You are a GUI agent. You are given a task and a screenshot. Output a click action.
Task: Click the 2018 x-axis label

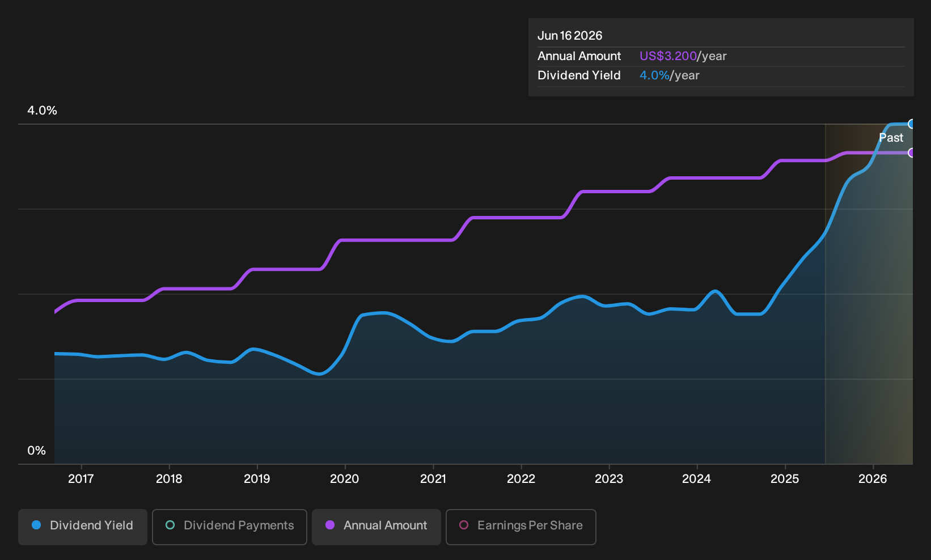(169, 479)
